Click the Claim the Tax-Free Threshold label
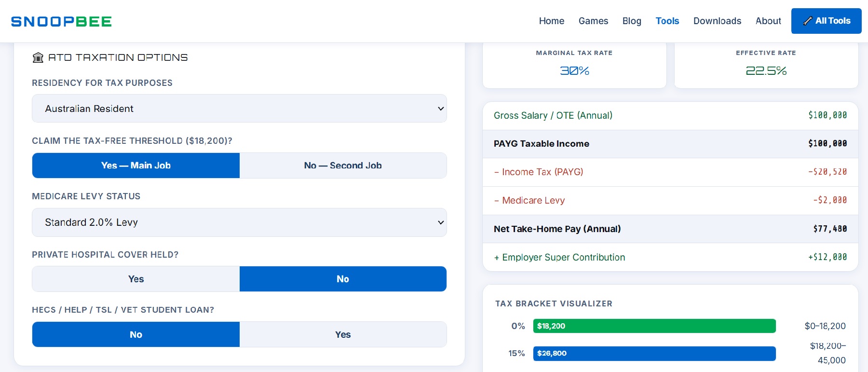The width and height of the screenshot is (868, 372). tap(132, 141)
